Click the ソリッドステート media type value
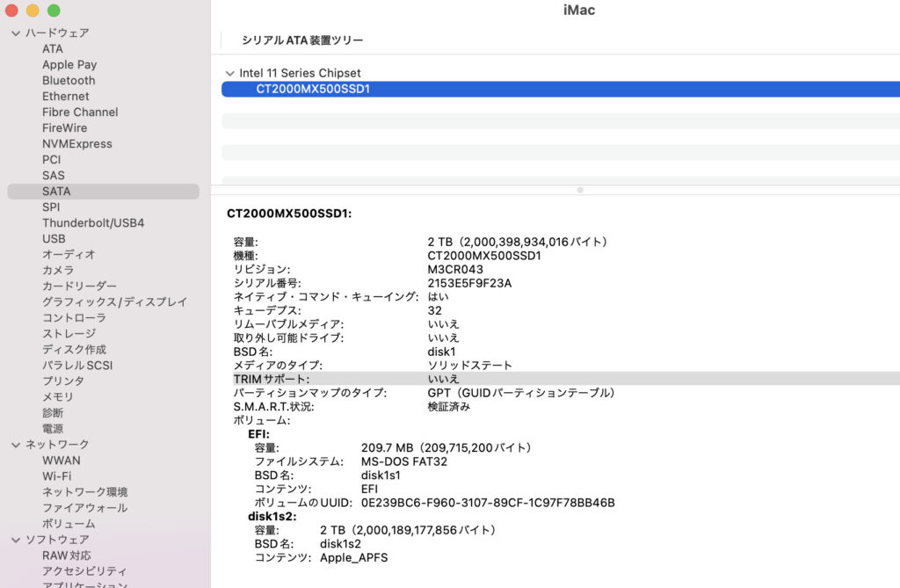Image resolution: width=900 pixels, height=588 pixels. [470, 366]
